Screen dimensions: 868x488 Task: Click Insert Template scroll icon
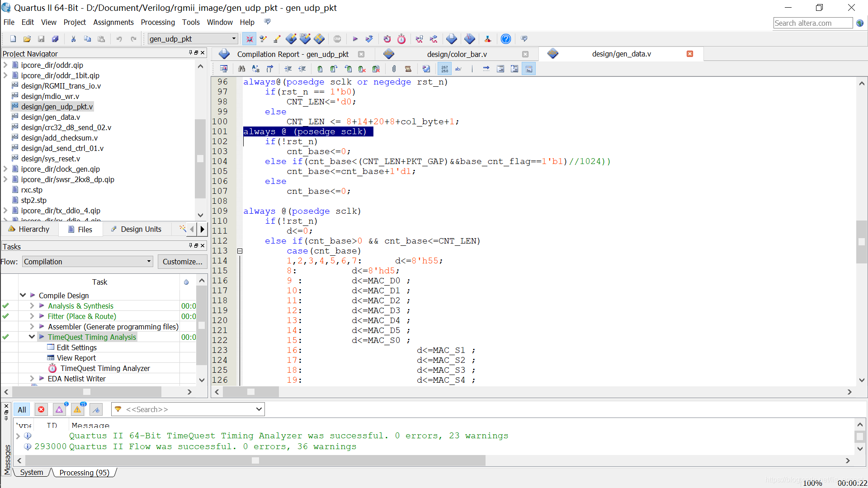(x=408, y=69)
